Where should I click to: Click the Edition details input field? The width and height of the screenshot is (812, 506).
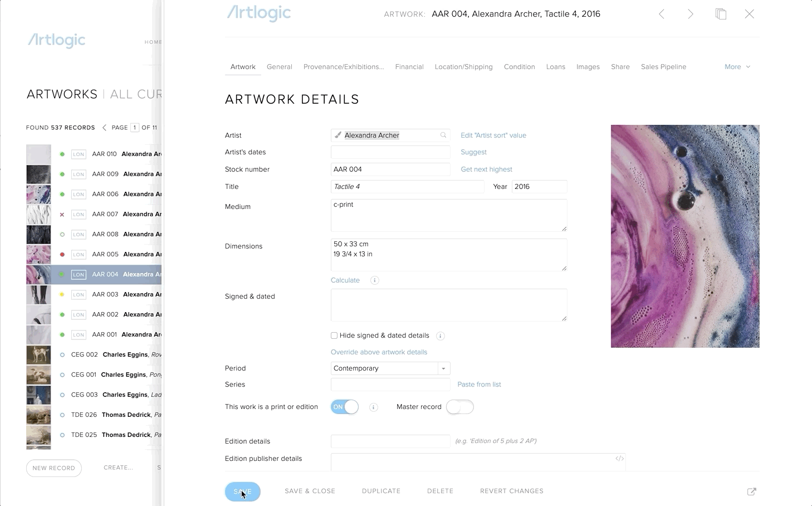(x=390, y=441)
